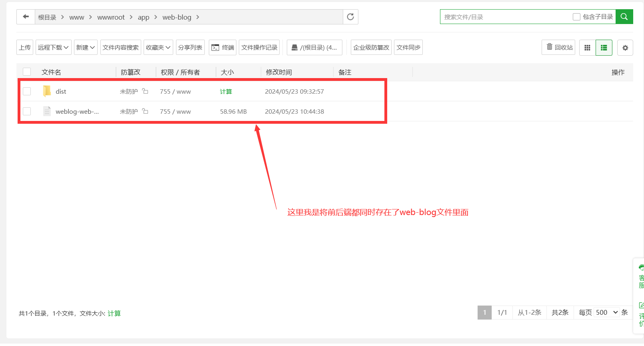This screenshot has width=644, height=346.
Task: Open the customer service (客服) side icon
Action: [x=641, y=276]
